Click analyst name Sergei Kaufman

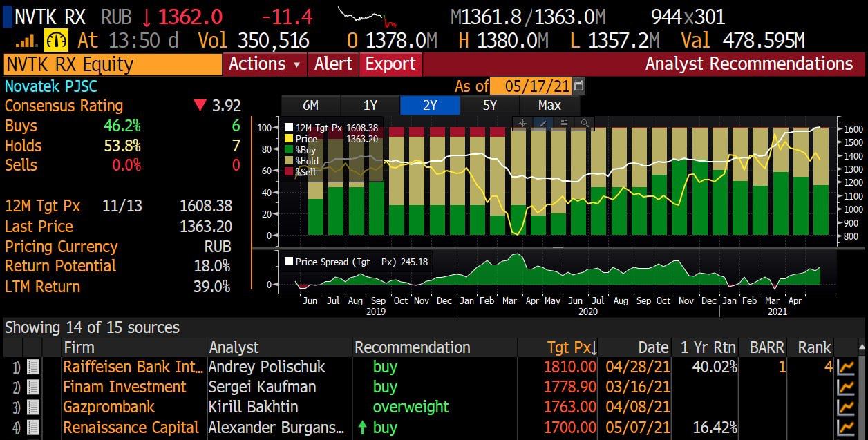coord(263,387)
